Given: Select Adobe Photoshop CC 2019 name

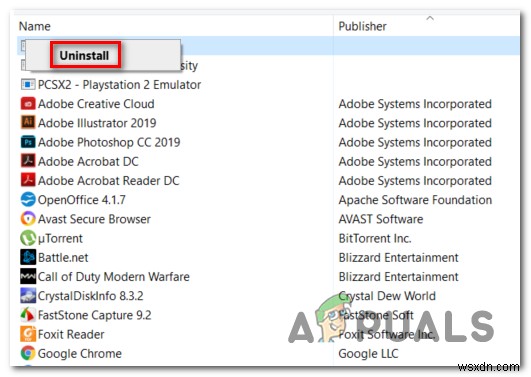Looking at the screenshot, I should click(109, 142).
